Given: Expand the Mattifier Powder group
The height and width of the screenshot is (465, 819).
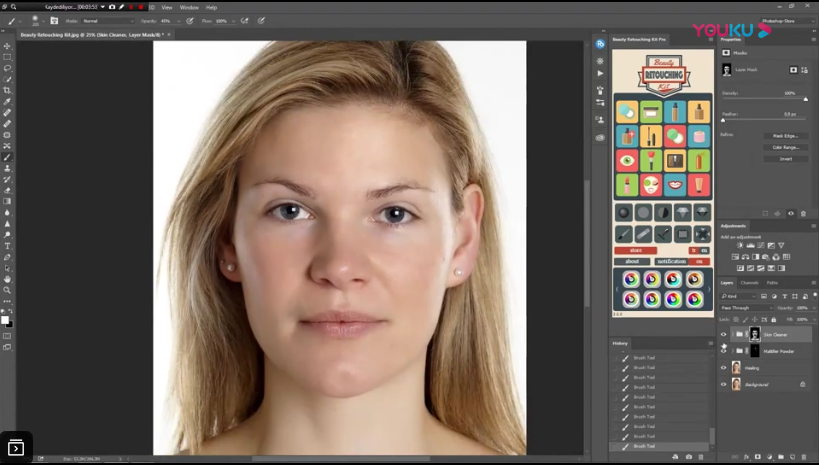Looking at the screenshot, I should coord(732,351).
